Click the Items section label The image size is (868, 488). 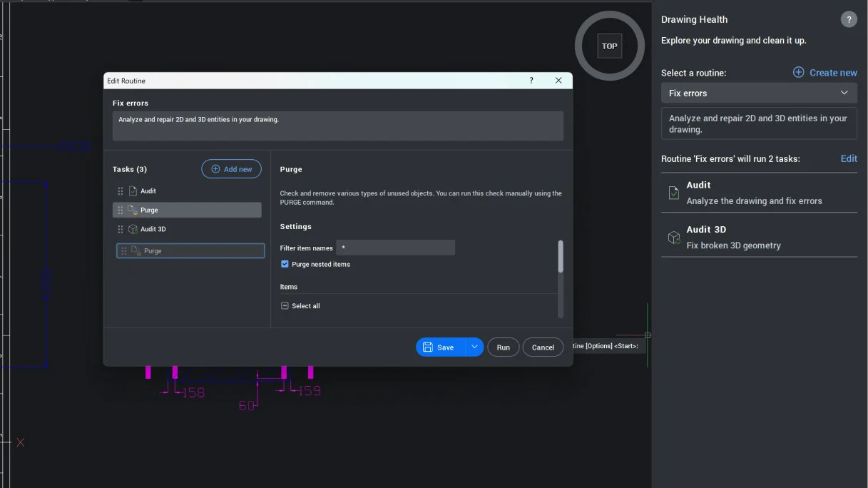[x=289, y=287]
